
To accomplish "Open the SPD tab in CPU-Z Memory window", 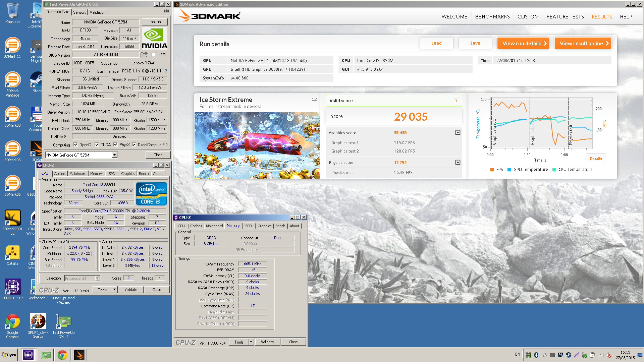I will click(248, 226).
